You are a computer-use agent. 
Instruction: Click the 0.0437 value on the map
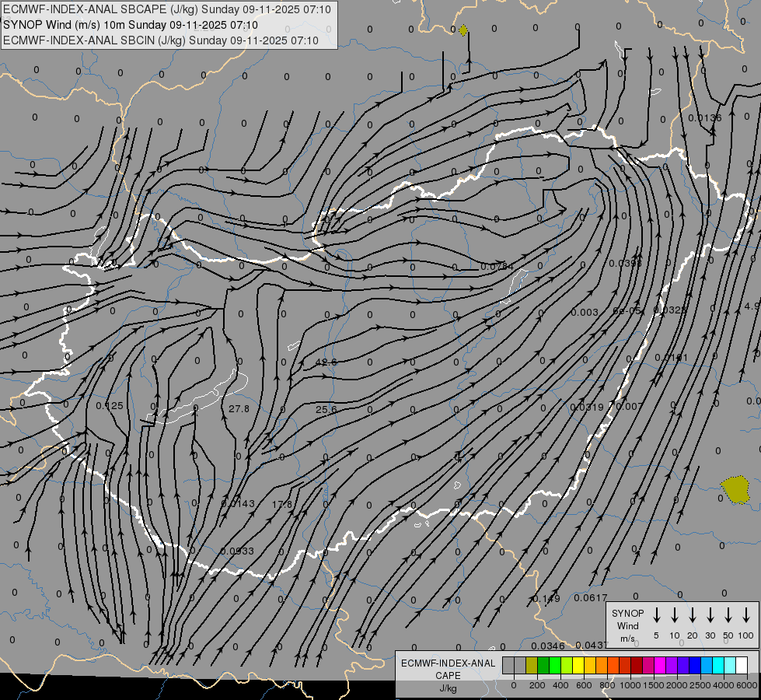[x=592, y=646]
